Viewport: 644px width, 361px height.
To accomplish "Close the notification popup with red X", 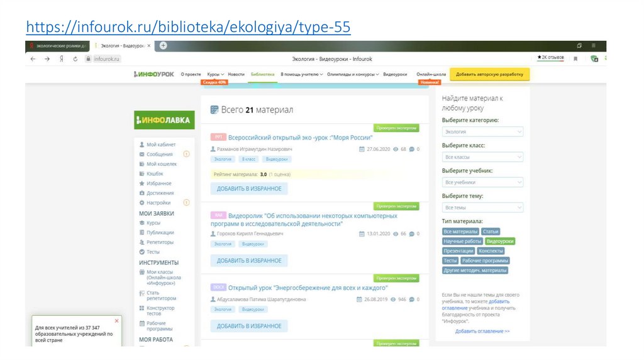I will click(x=116, y=321).
